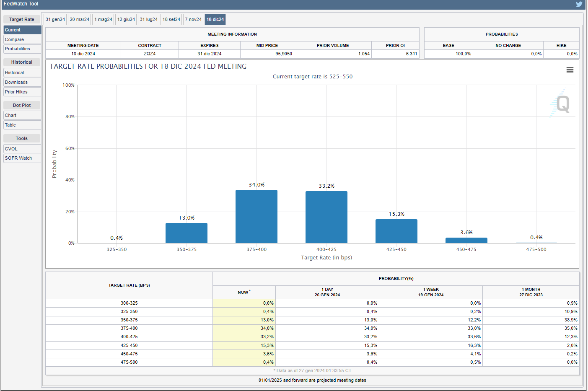Open the Dot Plot Table item
Viewport: 588px width, 391px height.
tap(22, 125)
